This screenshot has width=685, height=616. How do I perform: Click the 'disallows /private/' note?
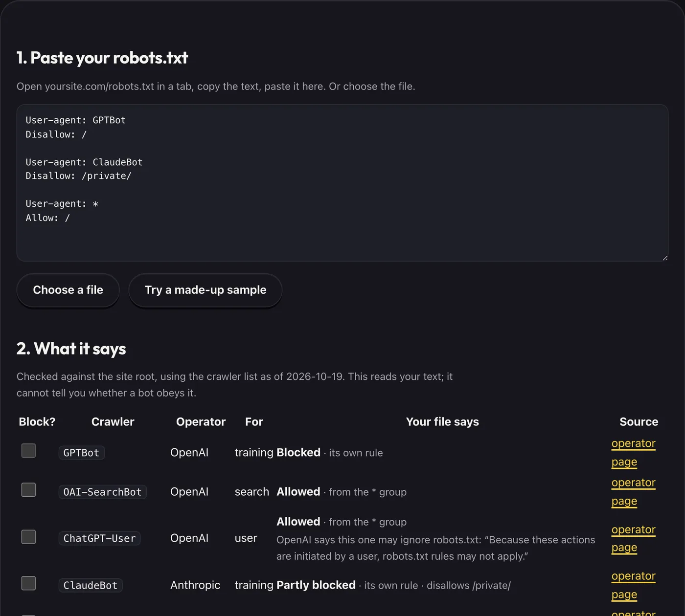pyautogui.click(x=469, y=585)
